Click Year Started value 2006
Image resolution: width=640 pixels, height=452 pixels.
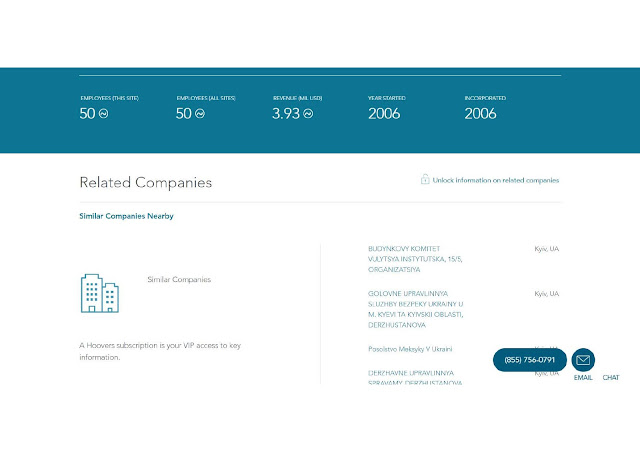pyautogui.click(x=384, y=114)
